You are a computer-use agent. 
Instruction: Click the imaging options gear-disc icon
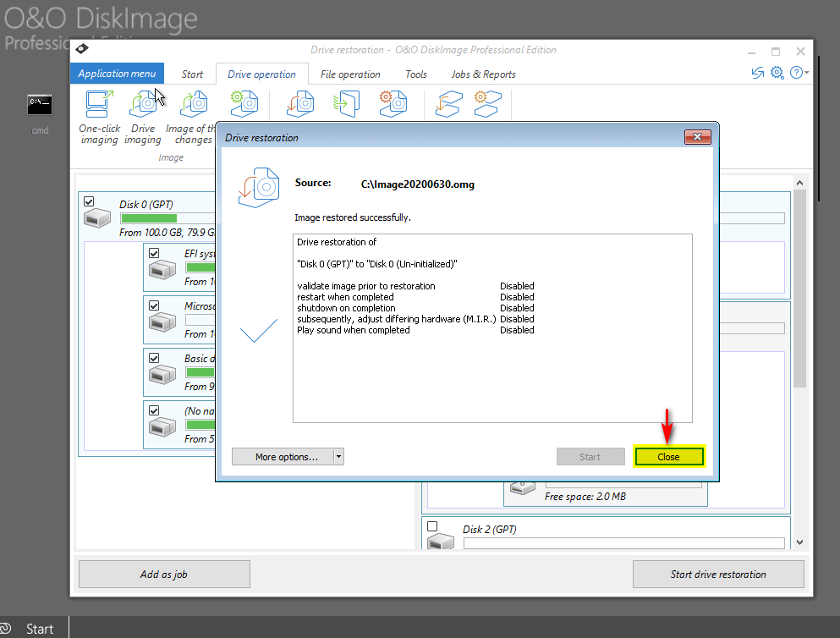[244, 104]
